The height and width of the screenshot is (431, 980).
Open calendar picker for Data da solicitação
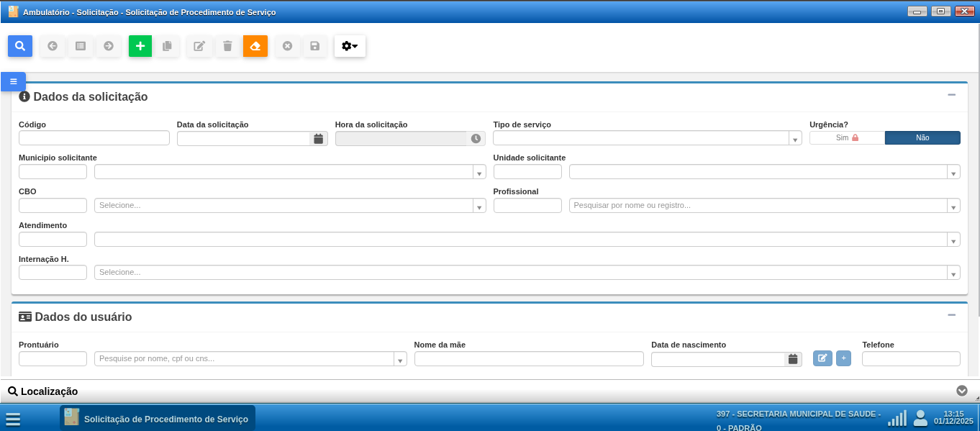click(319, 139)
